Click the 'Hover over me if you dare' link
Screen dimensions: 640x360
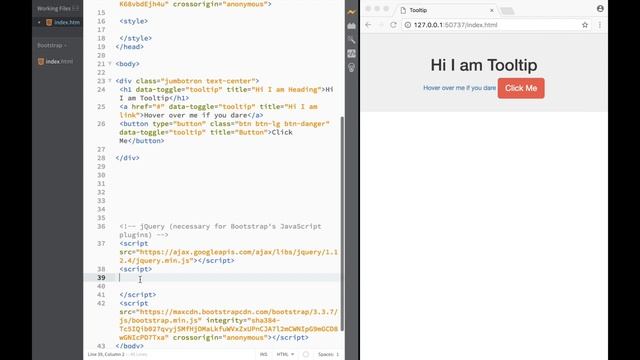459,88
